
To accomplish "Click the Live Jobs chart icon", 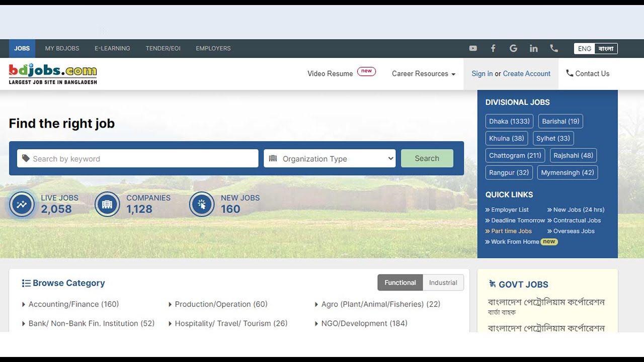I will (22, 204).
